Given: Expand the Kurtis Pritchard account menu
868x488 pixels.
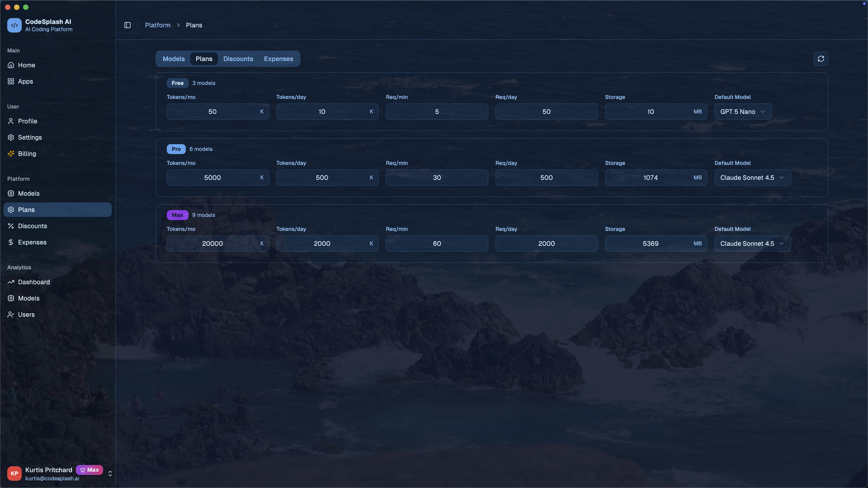Looking at the screenshot, I should pyautogui.click(x=110, y=474).
